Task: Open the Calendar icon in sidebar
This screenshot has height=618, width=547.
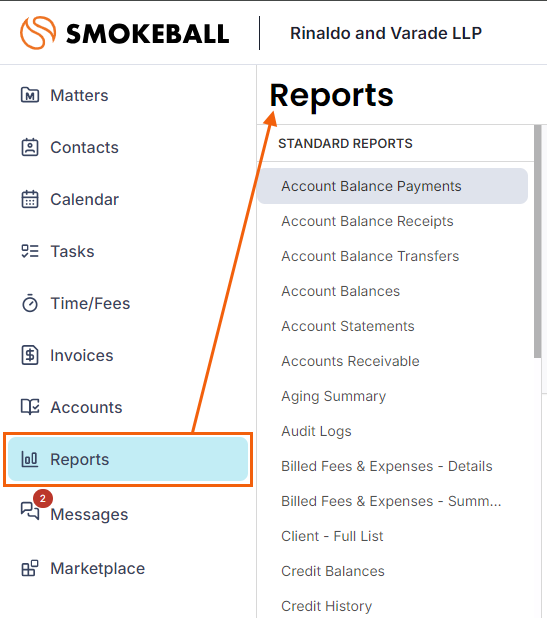Action: tap(30, 199)
